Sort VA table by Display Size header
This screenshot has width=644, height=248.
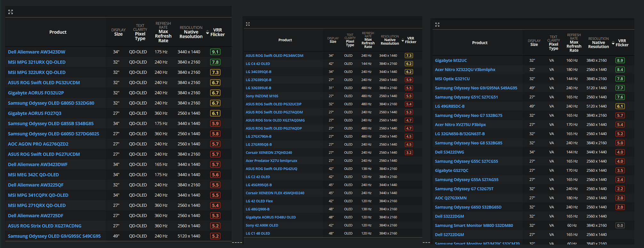[x=534, y=43]
